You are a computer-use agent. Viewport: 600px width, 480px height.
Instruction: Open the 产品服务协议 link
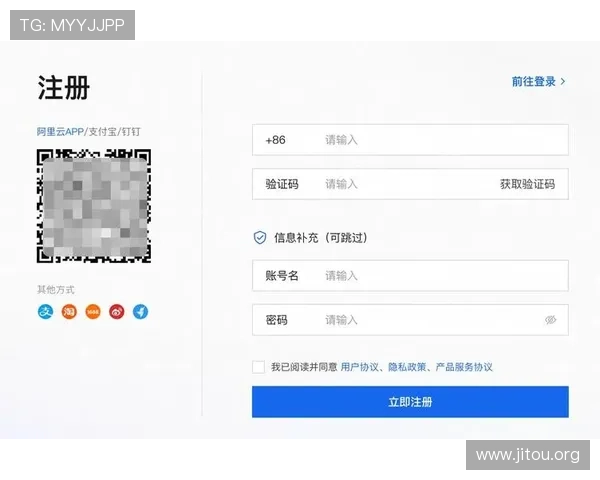pyautogui.click(x=464, y=367)
